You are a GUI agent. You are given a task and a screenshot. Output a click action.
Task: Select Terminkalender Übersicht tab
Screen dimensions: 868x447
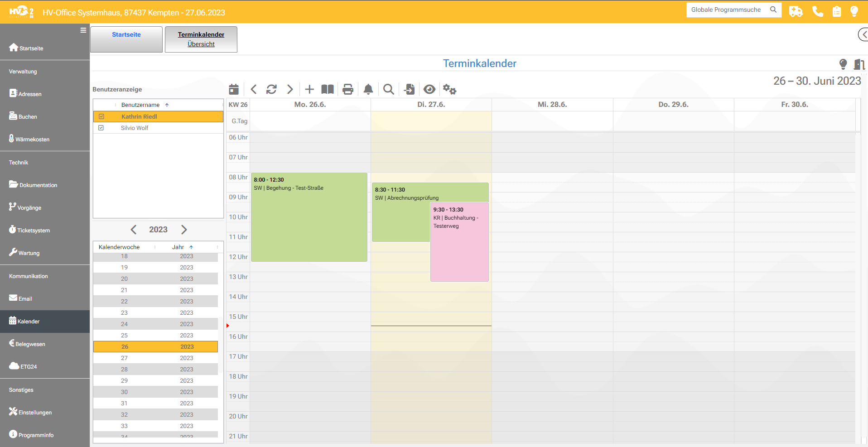click(x=201, y=39)
